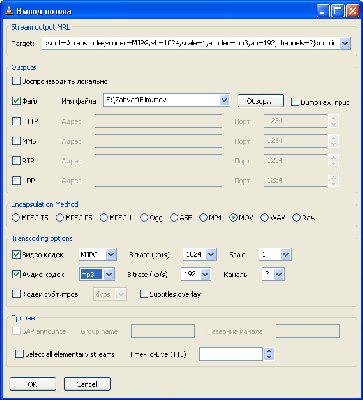Viewport: 363px width, 400px height.
Task: Enable the MMSH output checkbox
Action: tap(16, 141)
